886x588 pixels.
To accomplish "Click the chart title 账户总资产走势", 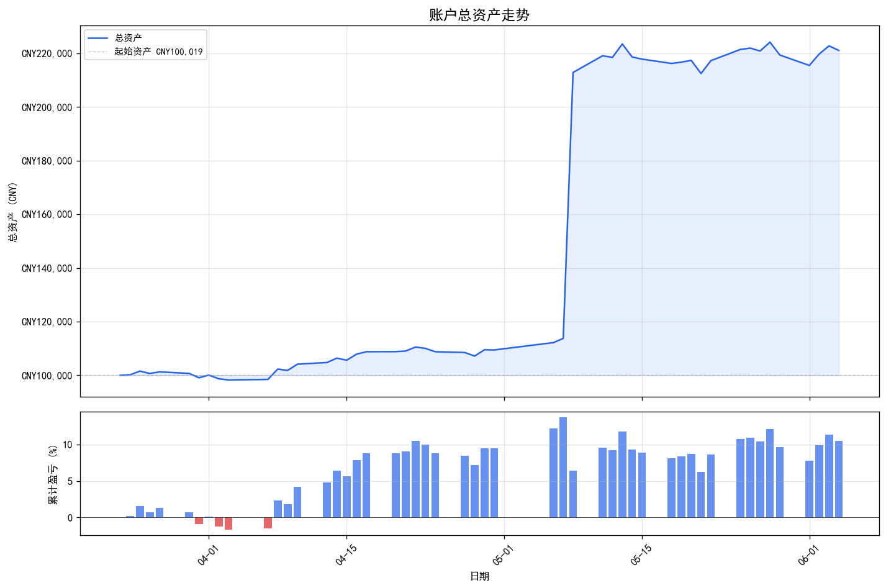I will (x=479, y=15).
